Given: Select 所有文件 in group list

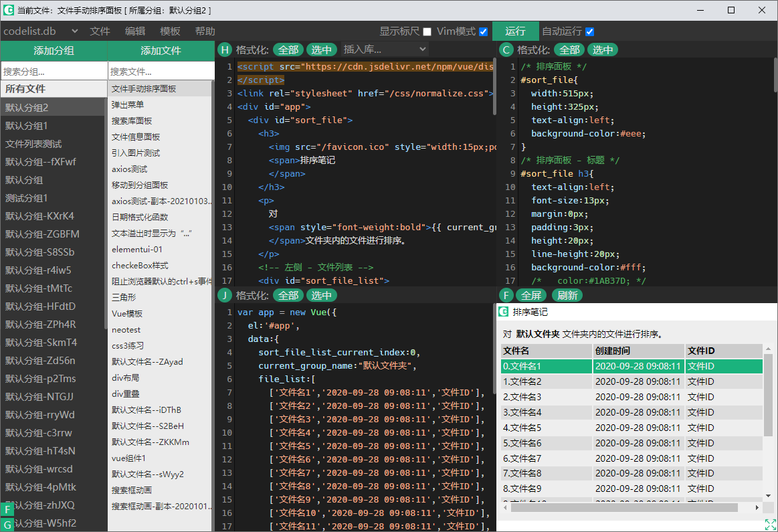Looking at the screenshot, I should pyautogui.click(x=54, y=89).
